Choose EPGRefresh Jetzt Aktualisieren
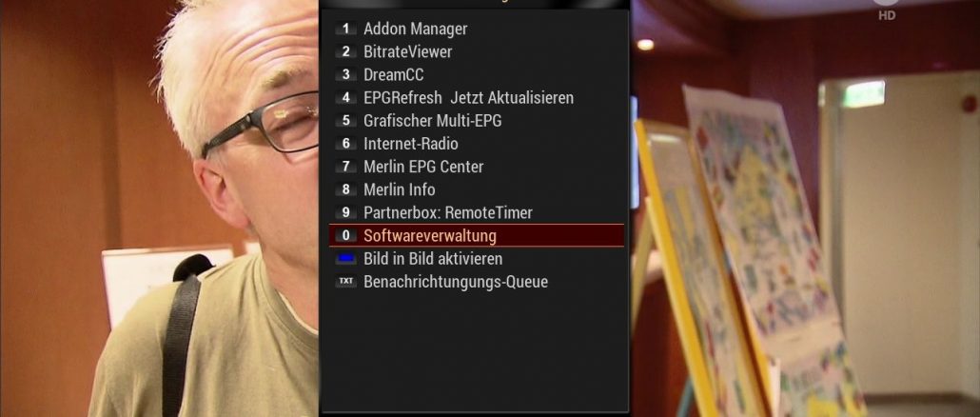The width and height of the screenshot is (980, 417). (477, 98)
